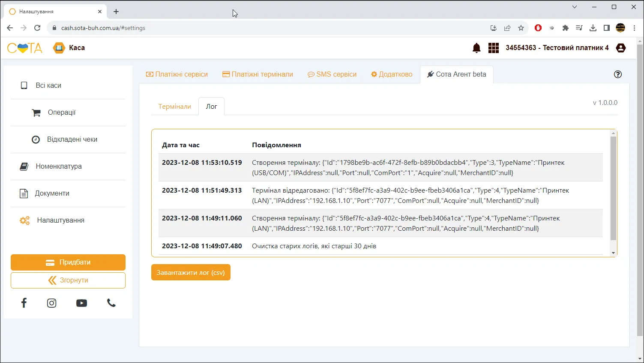Open YouTube icon in sidebar
The image size is (644, 363).
[81, 303]
